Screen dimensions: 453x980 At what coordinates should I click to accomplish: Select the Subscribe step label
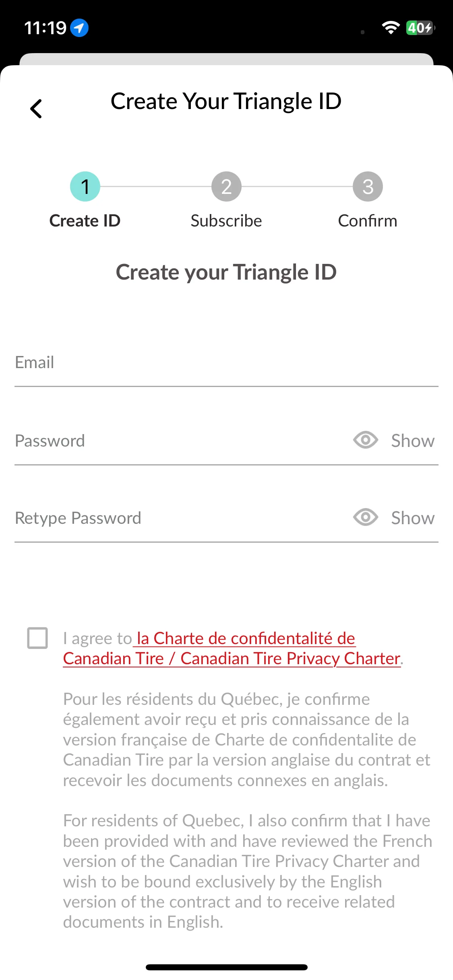point(226,220)
